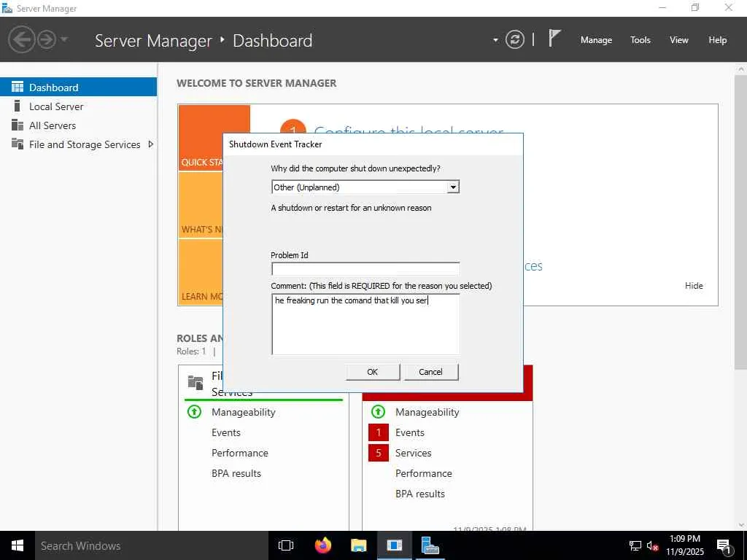Open File Explorer from taskbar

[358, 545]
